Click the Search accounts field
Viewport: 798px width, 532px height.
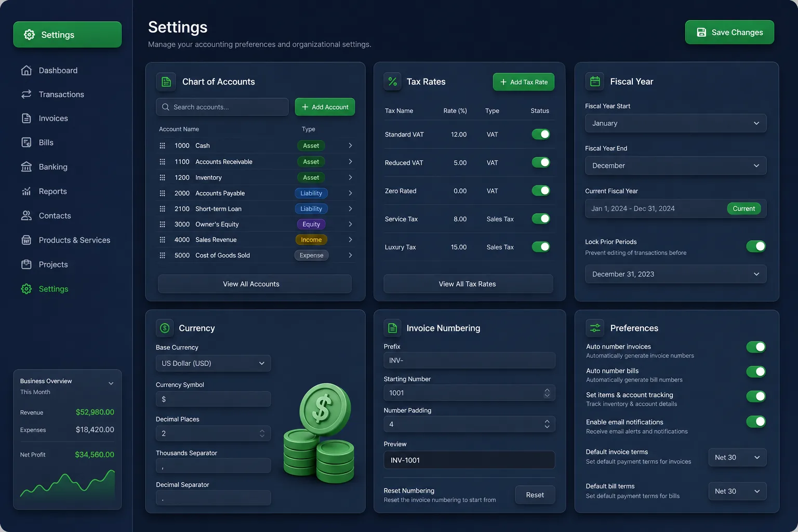tap(222, 107)
